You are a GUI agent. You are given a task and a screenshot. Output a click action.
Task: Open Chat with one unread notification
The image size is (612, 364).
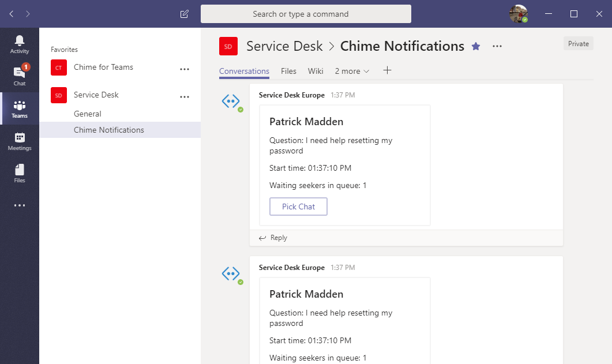20,76
